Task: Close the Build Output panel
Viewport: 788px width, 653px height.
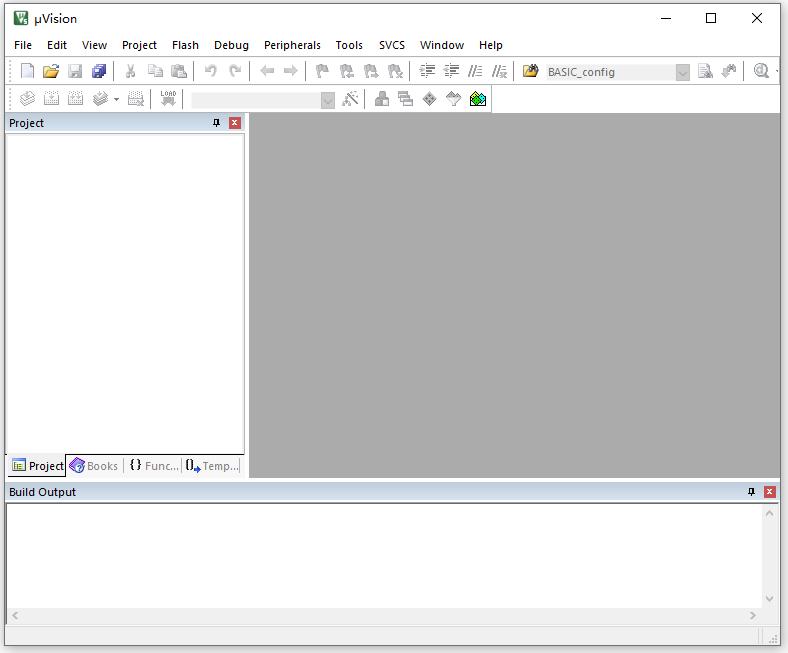Action: click(x=769, y=492)
